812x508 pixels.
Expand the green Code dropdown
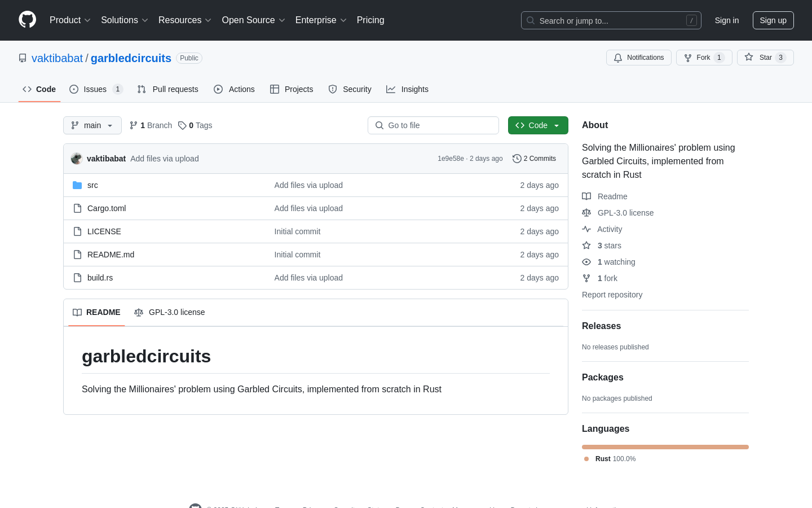(x=538, y=125)
